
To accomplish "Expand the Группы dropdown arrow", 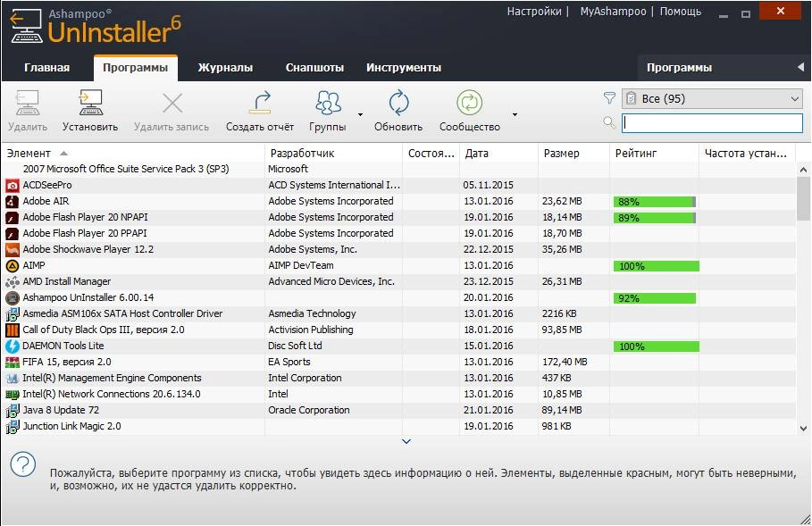I will (x=360, y=114).
